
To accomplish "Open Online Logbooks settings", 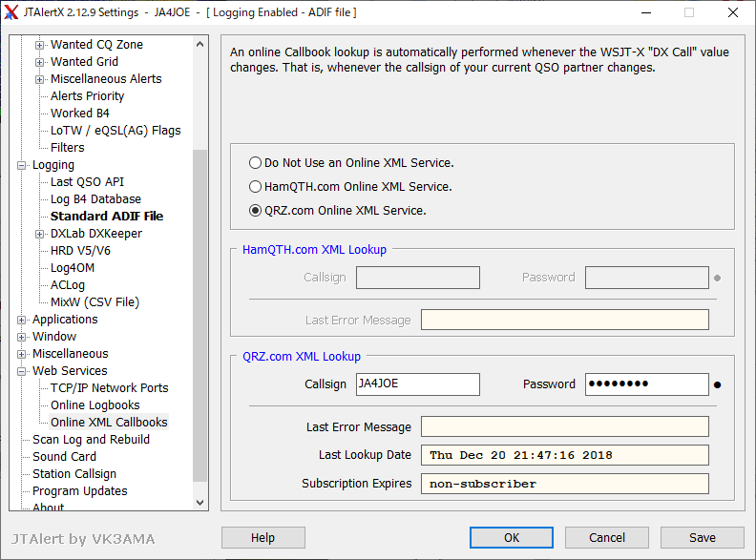I will [95, 405].
